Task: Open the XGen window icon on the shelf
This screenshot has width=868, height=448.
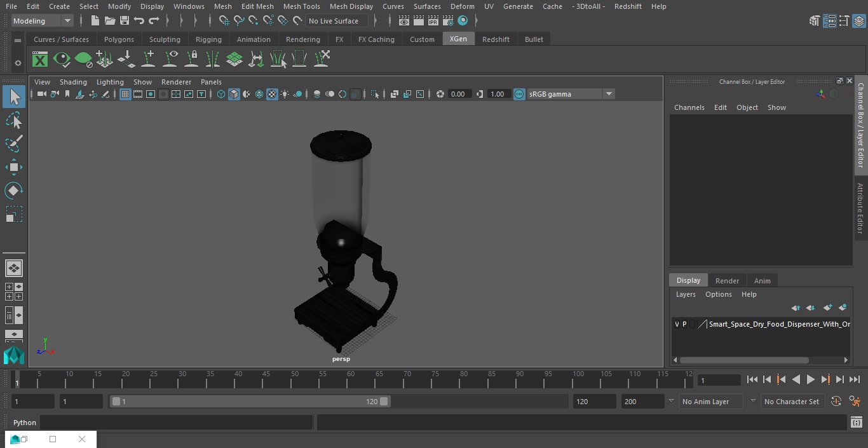Action: click(x=40, y=60)
